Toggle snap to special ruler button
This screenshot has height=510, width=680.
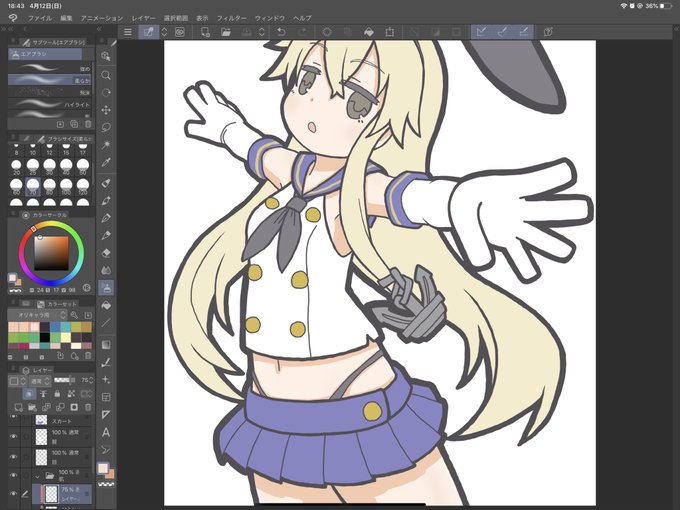pyautogui.click(x=502, y=32)
